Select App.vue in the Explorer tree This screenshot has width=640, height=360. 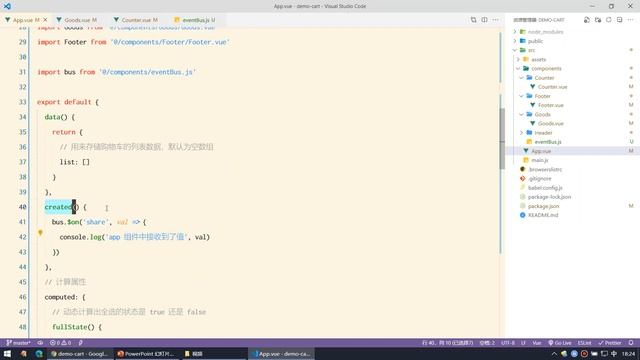[x=541, y=151]
